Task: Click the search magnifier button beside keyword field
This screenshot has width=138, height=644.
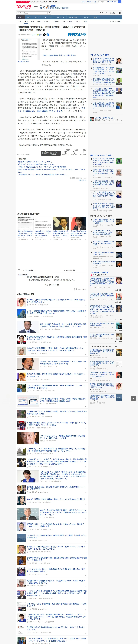Action: pyautogui.click(x=49, y=13)
